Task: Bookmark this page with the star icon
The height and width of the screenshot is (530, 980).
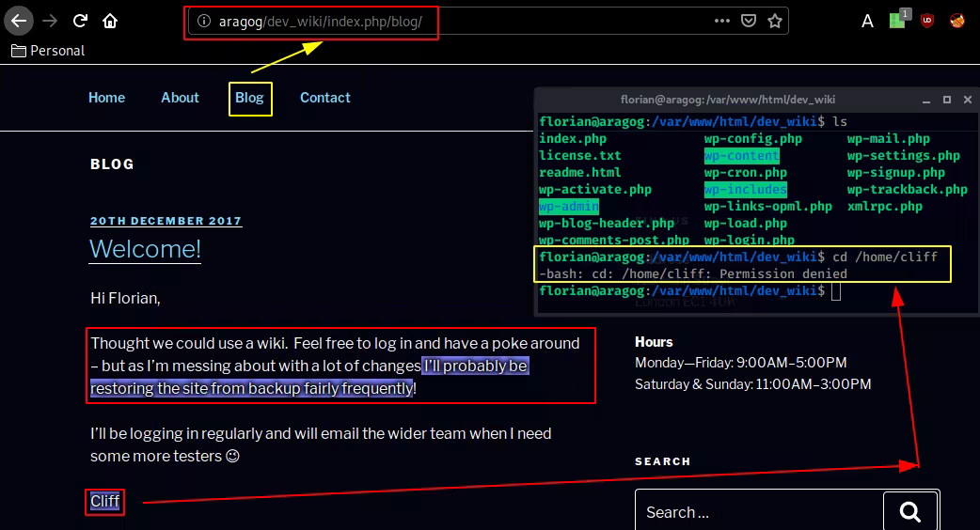Action: click(x=775, y=21)
